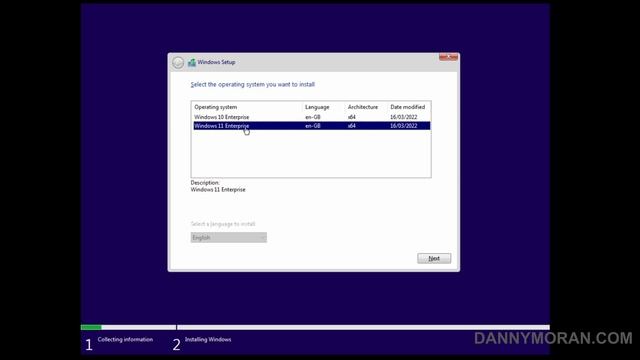Click the 16/03/2022 date for Windows 11 Enterprise
Image resolution: width=640 pixels, height=360 pixels.
(x=403, y=126)
